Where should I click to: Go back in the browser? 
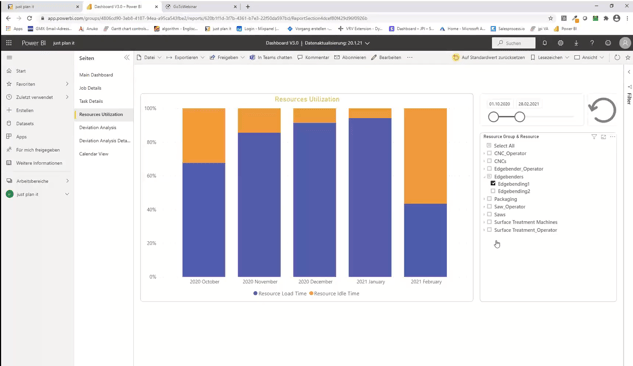tap(8, 18)
